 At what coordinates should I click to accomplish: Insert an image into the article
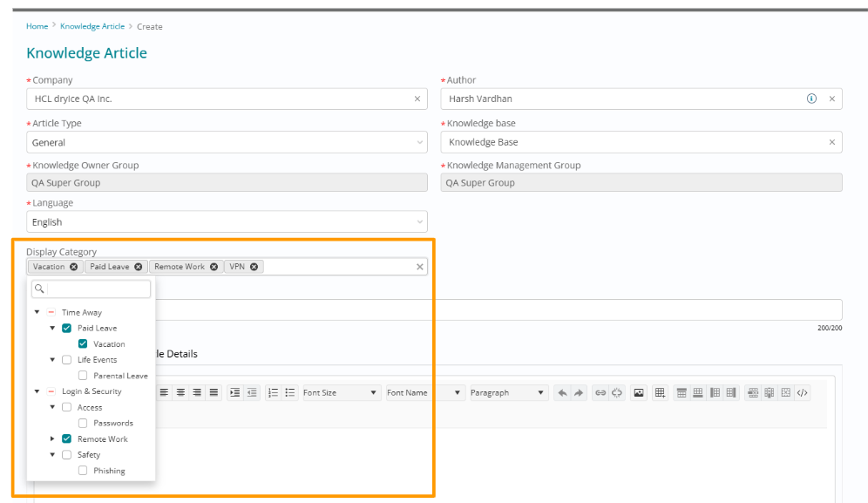(638, 393)
